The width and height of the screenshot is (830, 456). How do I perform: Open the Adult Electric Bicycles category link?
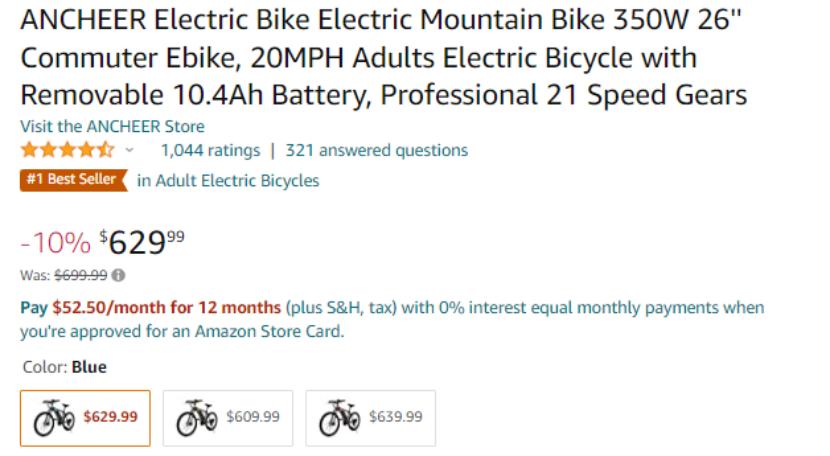(x=228, y=181)
